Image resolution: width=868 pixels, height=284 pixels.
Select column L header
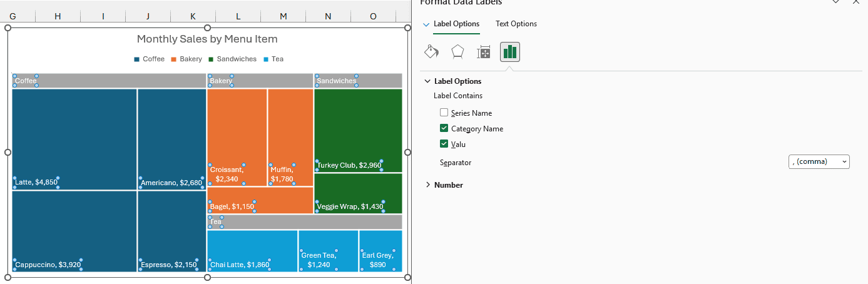(238, 16)
